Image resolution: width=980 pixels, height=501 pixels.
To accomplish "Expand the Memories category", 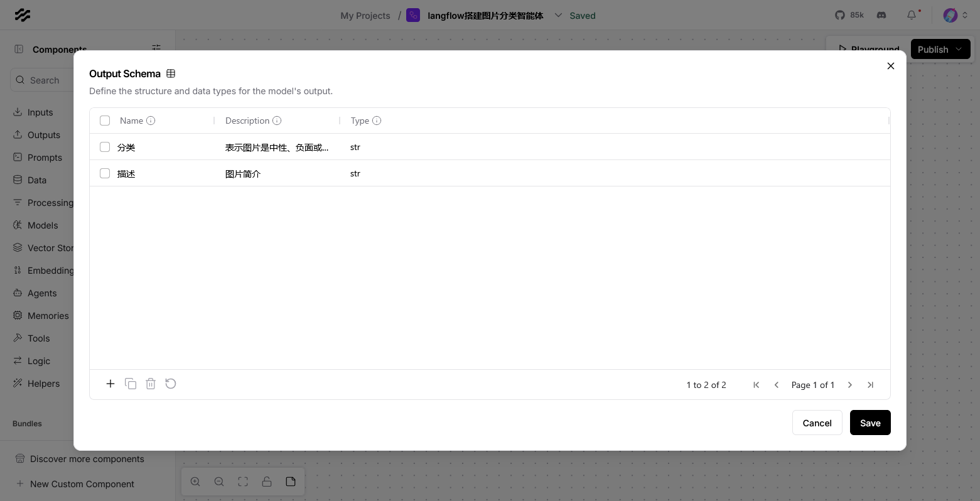I will pos(48,316).
